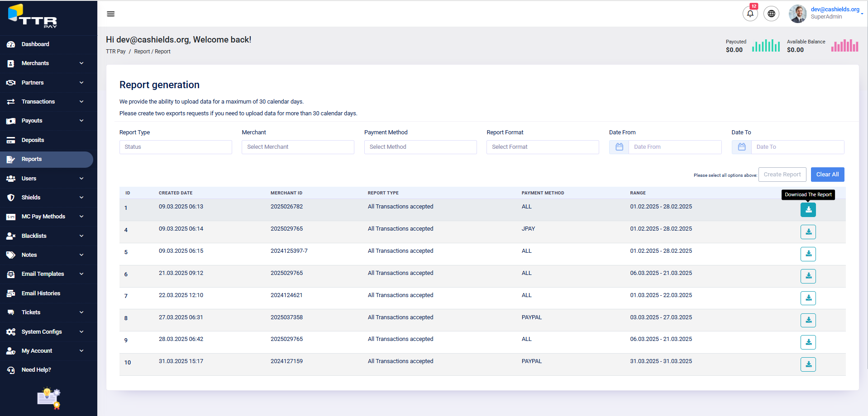Click the Create Report button
The height and width of the screenshot is (416, 868).
click(x=782, y=174)
